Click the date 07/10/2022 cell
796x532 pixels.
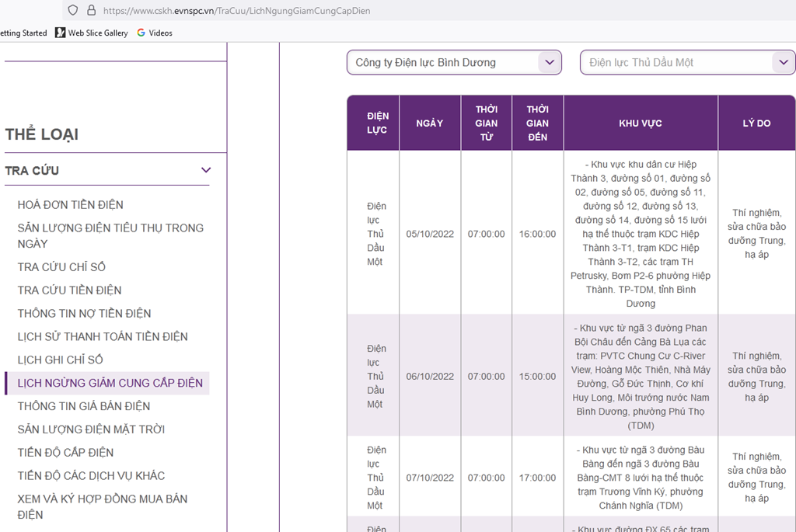(x=430, y=478)
